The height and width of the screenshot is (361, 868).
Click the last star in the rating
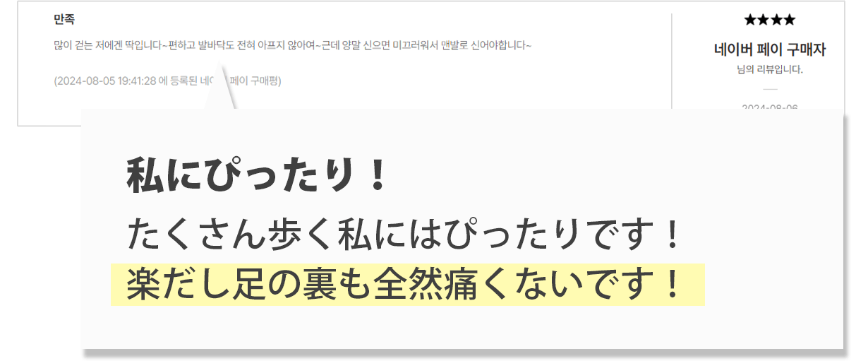click(789, 20)
